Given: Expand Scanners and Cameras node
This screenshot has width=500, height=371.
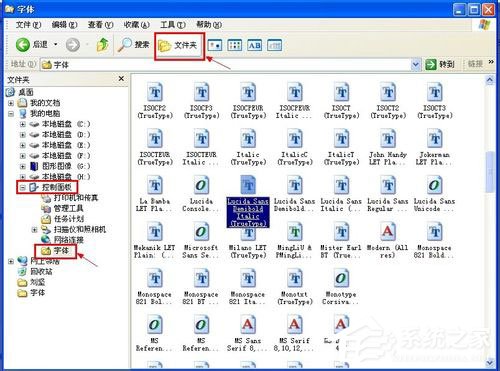Looking at the screenshot, I should point(34,230).
